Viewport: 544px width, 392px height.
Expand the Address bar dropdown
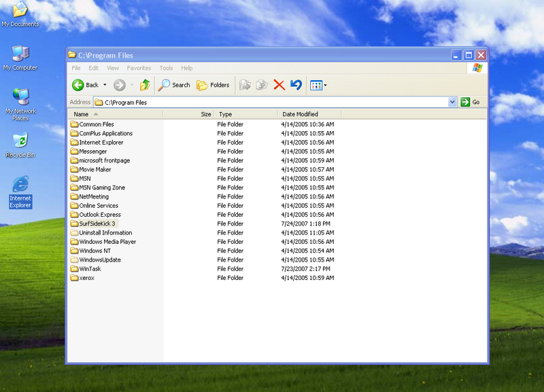452,102
